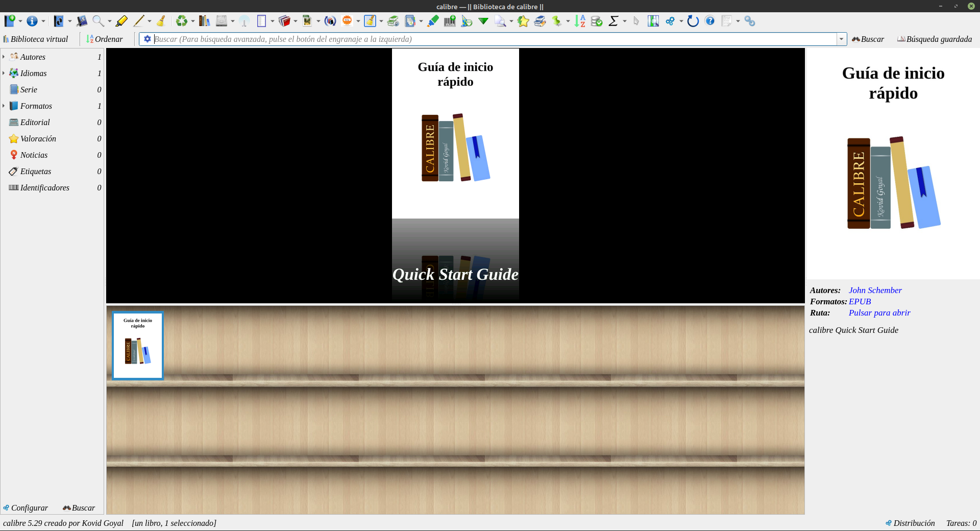This screenshot has height=531, width=980.
Task: Click the Quick Start Guide title text
Action: point(455,274)
